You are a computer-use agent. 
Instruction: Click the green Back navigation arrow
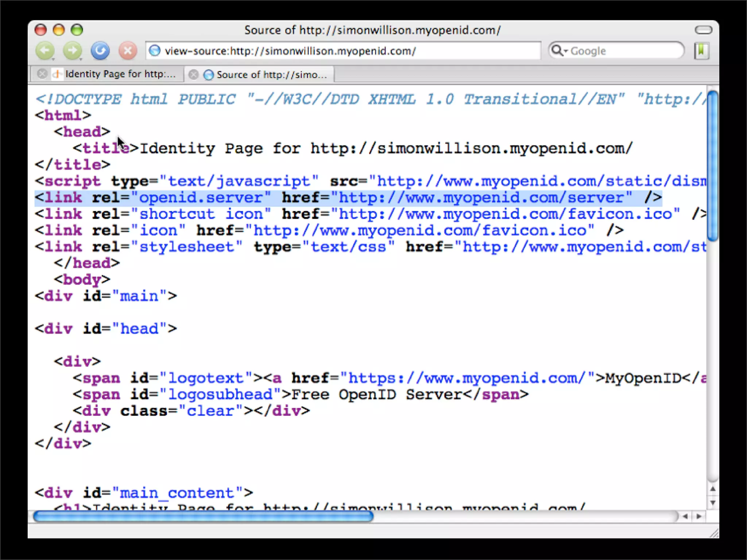coord(44,50)
